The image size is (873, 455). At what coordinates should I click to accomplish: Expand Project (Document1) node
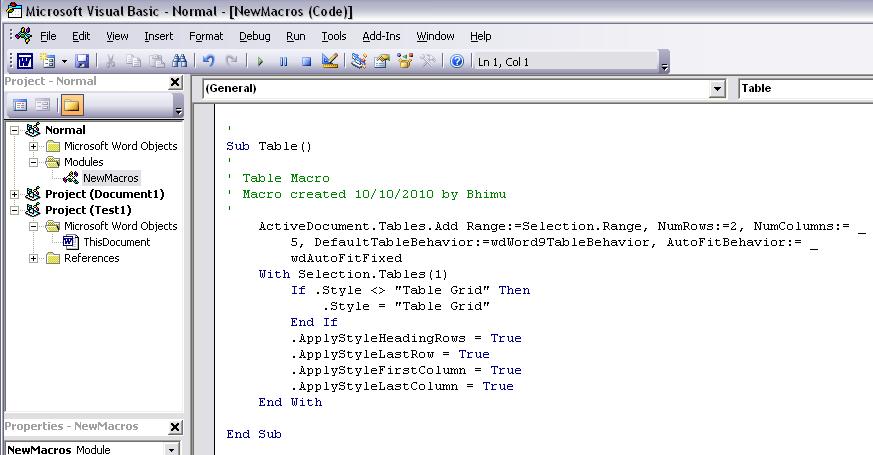click(14, 194)
